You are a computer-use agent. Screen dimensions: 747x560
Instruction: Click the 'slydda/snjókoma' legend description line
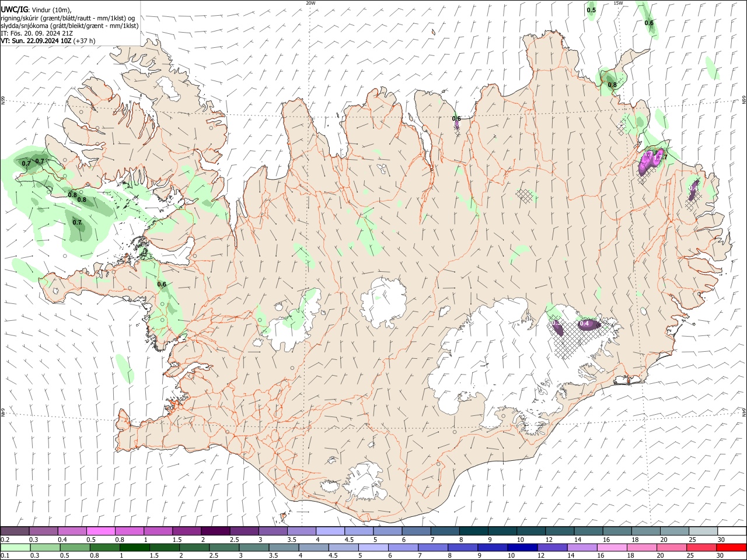point(69,26)
